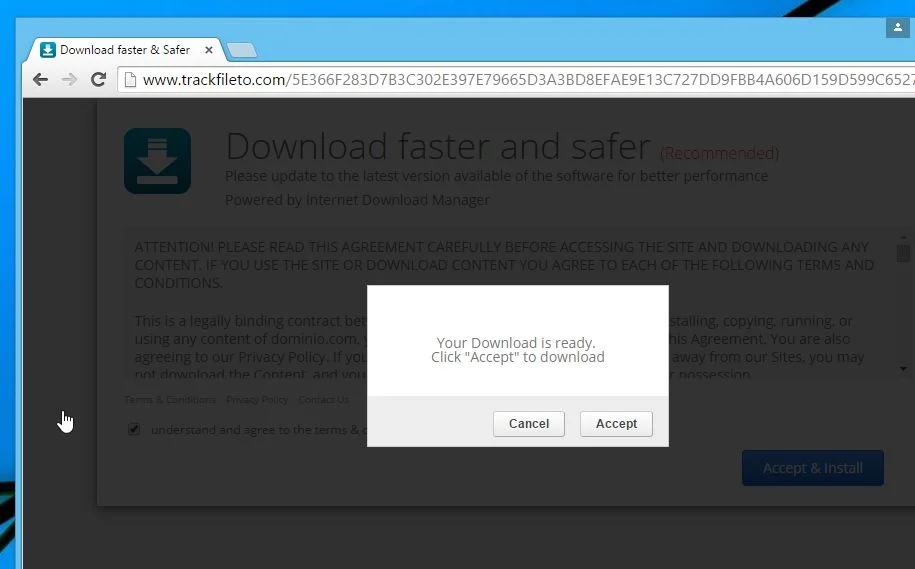Screen dimensions: 915x569
Task: Click the agreement scrollbar thumb
Action: click(x=903, y=253)
